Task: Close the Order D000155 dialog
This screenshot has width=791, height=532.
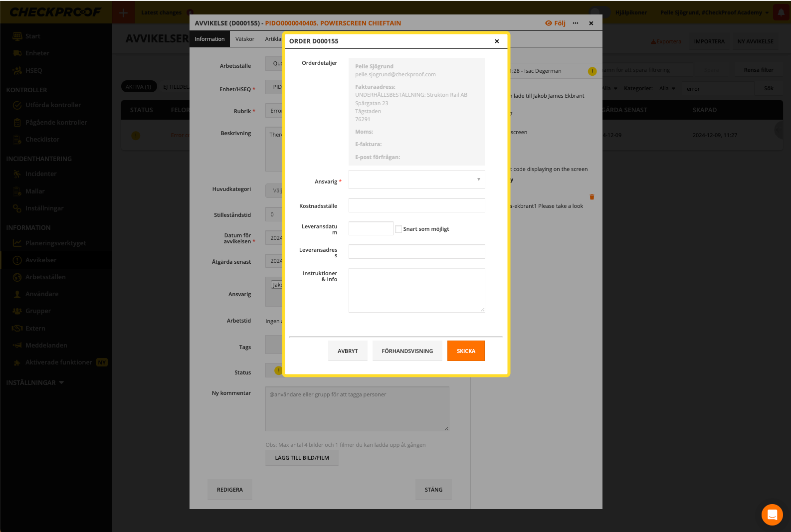Action: (x=497, y=41)
